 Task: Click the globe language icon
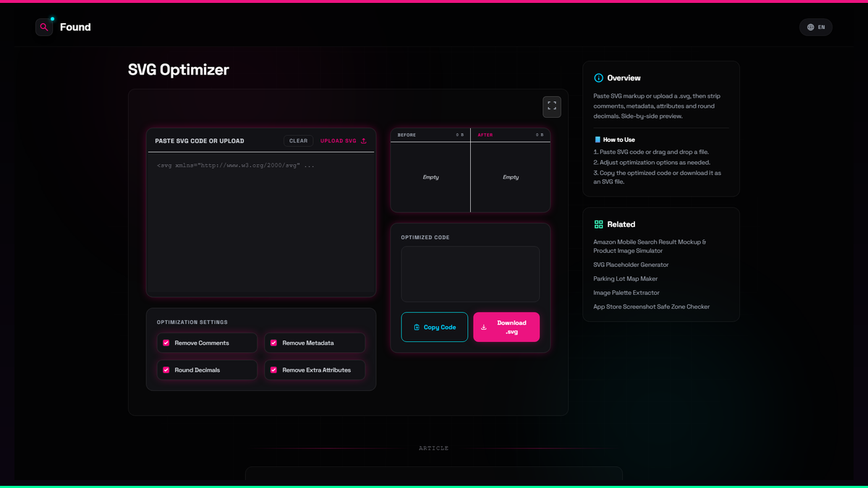coord(810,27)
